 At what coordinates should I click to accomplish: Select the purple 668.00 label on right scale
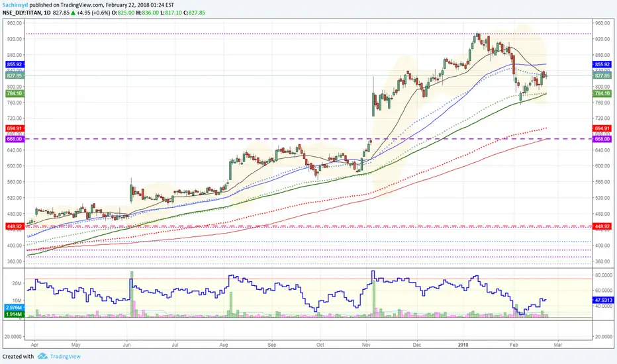[602, 139]
